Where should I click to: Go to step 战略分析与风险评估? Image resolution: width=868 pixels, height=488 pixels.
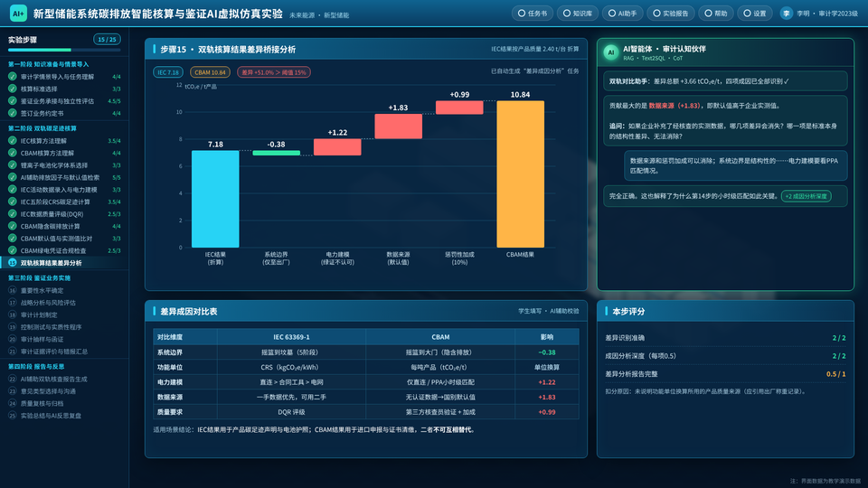coord(64,303)
